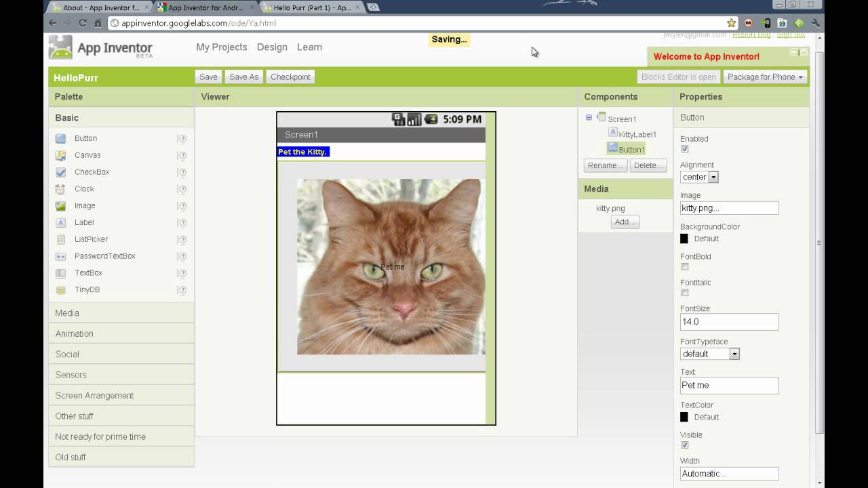Click the phone extension icon in toolbar
The image size is (868, 488).
[x=766, y=23]
